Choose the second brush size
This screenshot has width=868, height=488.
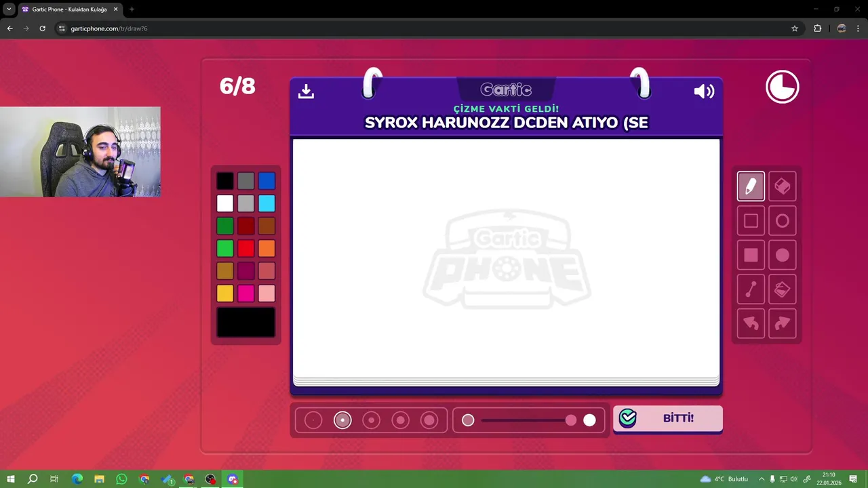pos(342,420)
